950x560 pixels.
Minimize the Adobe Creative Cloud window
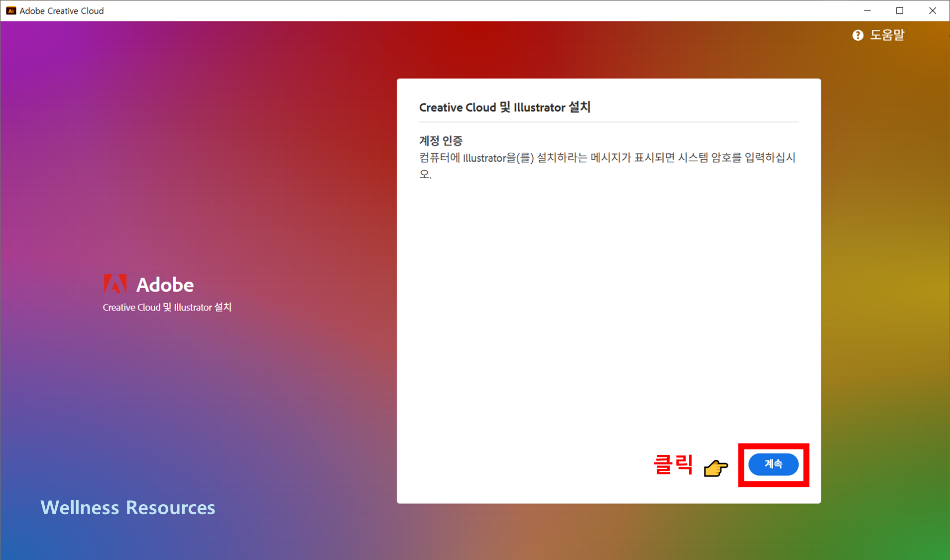(867, 10)
